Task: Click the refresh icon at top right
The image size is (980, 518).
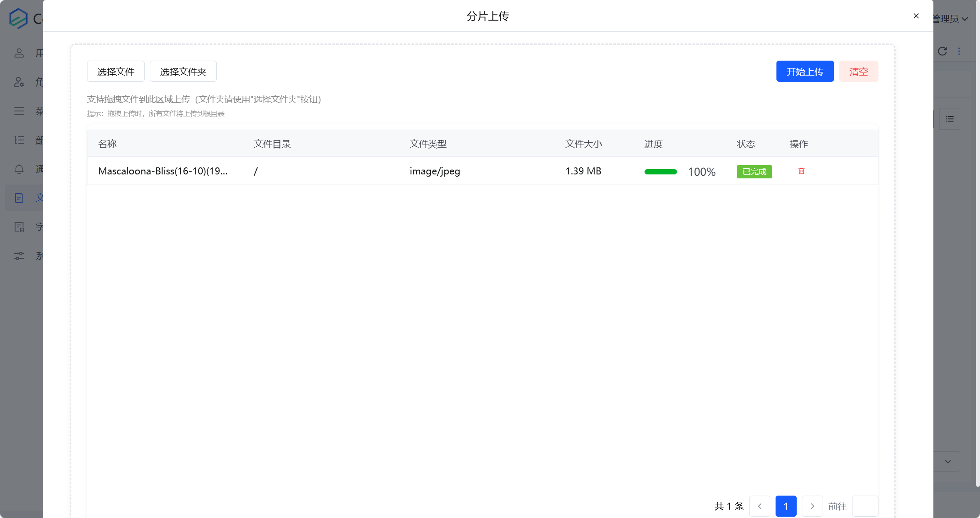Action: tap(942, 51)
